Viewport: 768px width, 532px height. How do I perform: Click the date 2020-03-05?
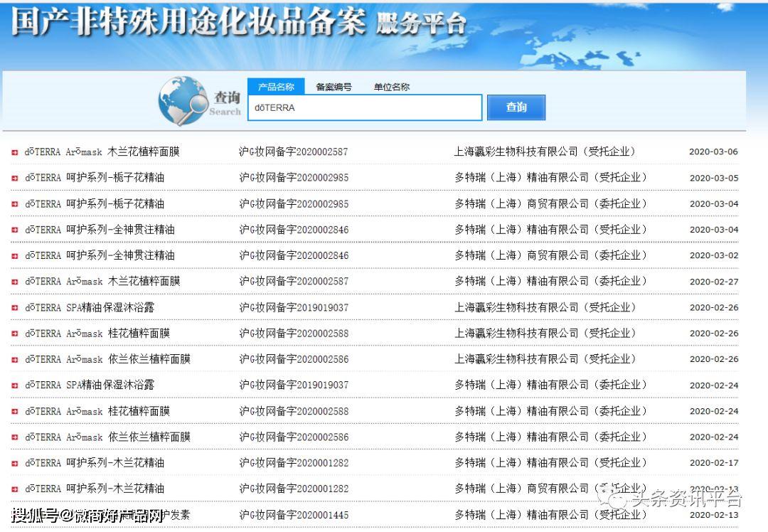(x=714, y=179)
